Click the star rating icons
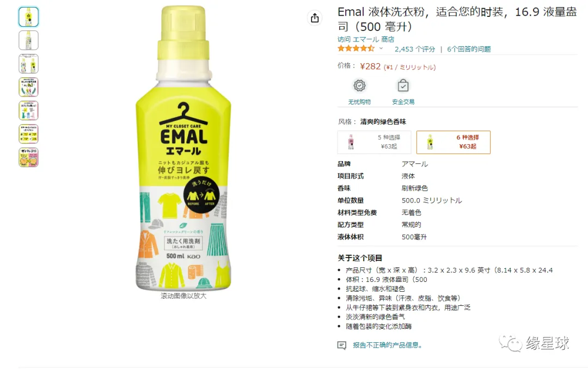 point(356,49)
